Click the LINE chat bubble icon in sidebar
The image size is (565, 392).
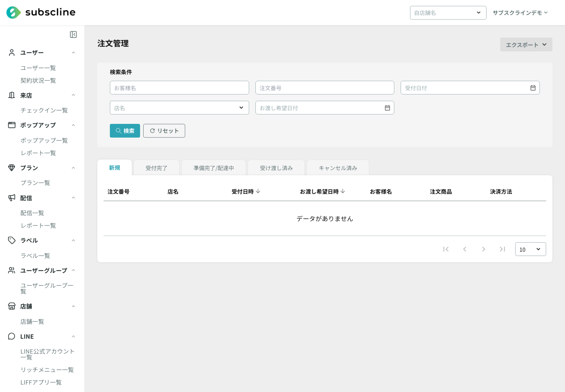pos(12,336)
